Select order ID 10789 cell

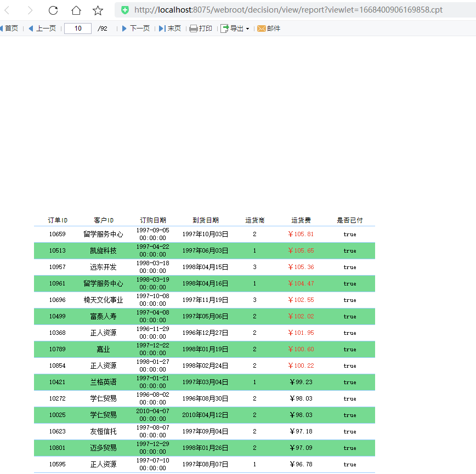click(x=58, y=349)
